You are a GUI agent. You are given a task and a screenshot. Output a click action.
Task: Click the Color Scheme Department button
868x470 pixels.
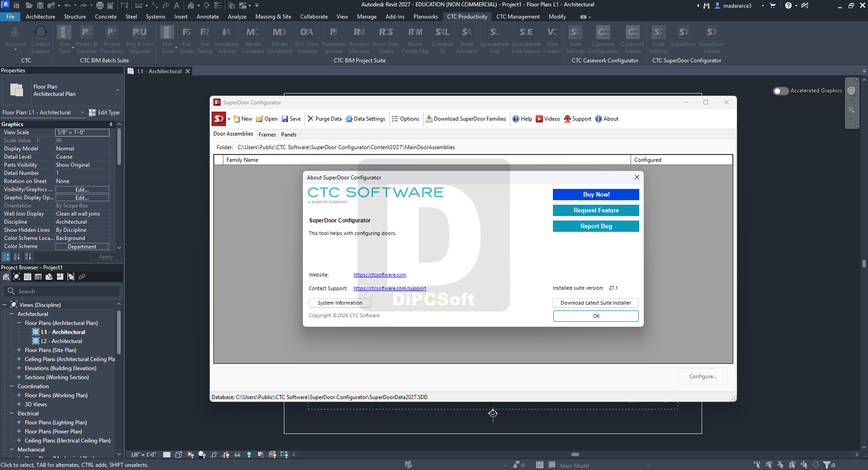coord(82,247)
